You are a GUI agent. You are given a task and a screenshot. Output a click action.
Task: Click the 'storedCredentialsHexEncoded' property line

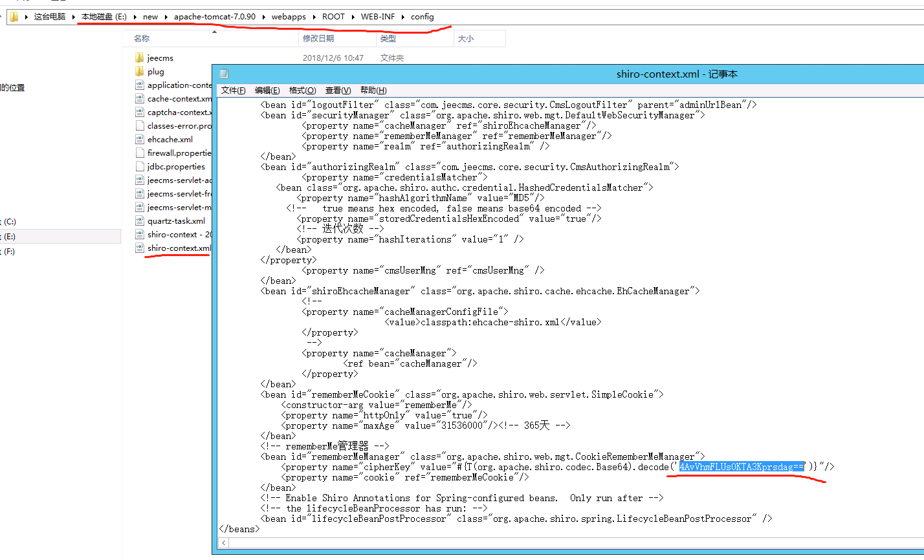(449, 219)
